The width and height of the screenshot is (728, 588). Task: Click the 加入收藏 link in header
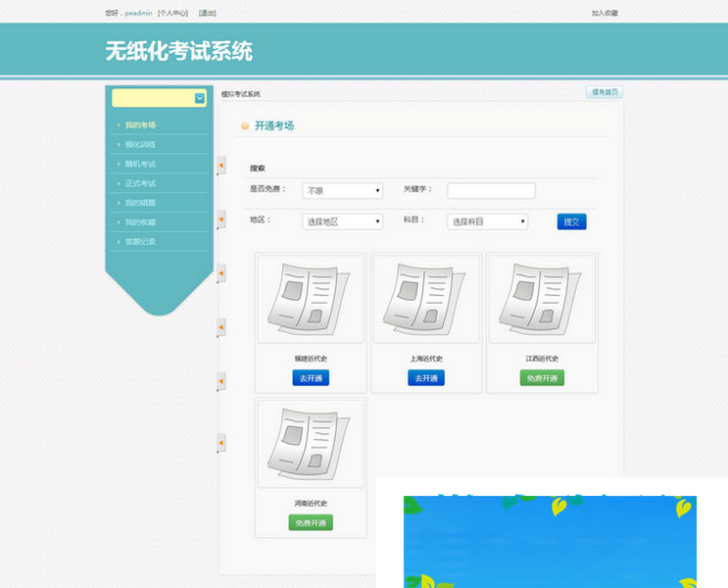pyautogui.click(x=605, y=13)
